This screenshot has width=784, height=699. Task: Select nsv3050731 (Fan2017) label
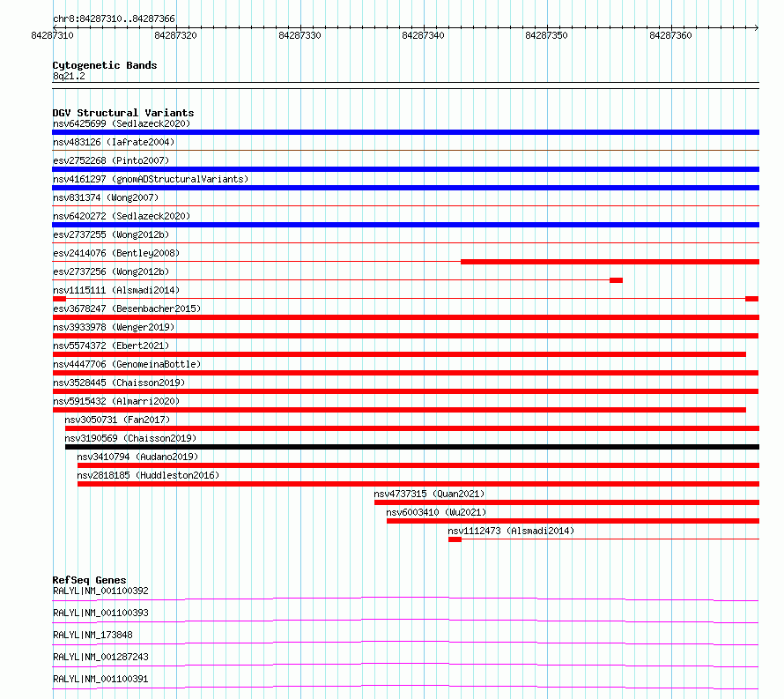(x=117, y=420)
